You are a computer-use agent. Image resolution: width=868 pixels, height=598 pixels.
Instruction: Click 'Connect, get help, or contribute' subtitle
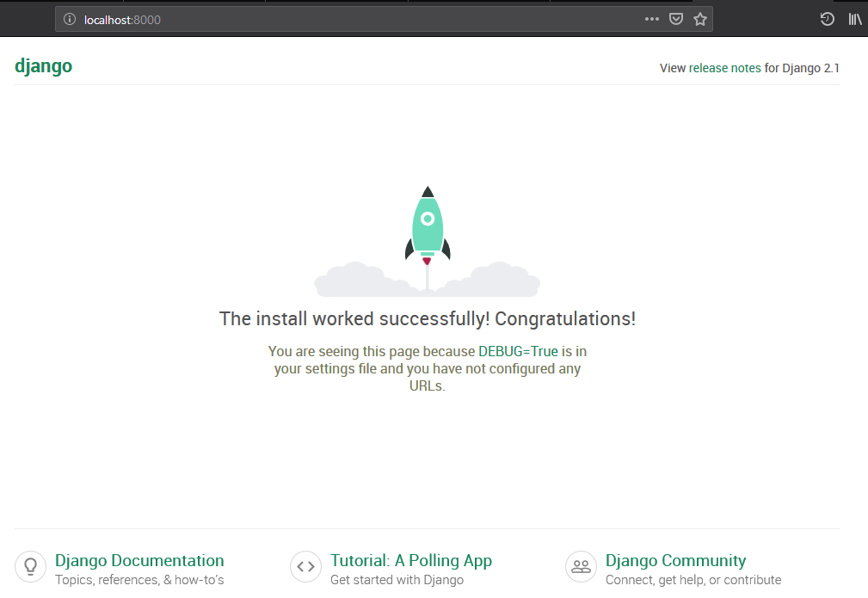[x=693, y=580]
